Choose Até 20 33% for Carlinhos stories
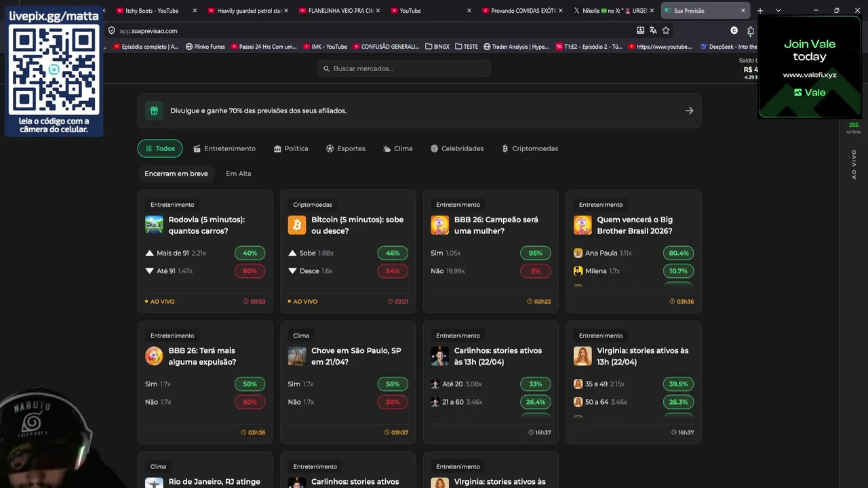 click(536, 384)
